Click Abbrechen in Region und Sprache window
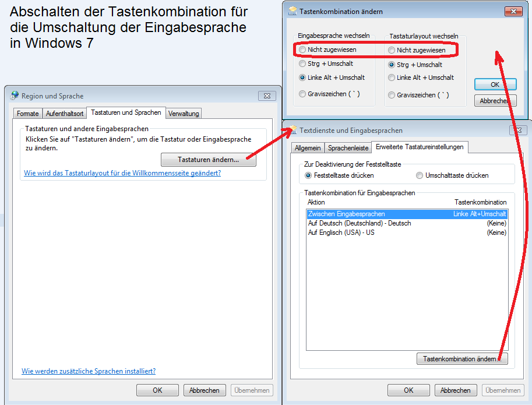The image size is (532, 405). (205, 390)
